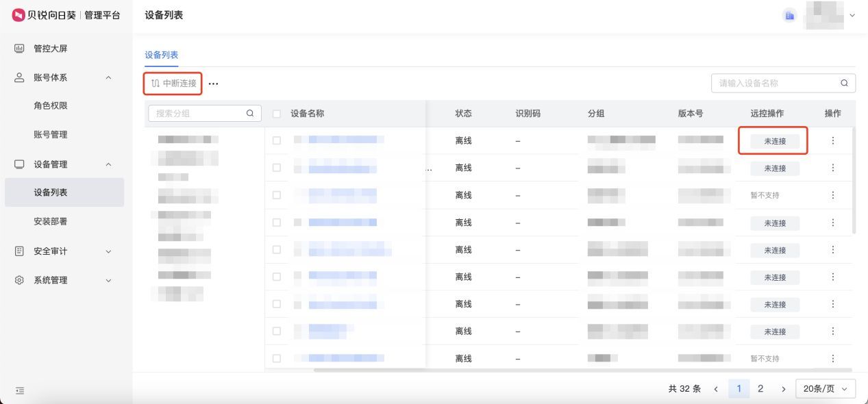Viewport: 868px width, 404px height.
Task: Click the 中断连接 button
Action: tap(173, 84)
